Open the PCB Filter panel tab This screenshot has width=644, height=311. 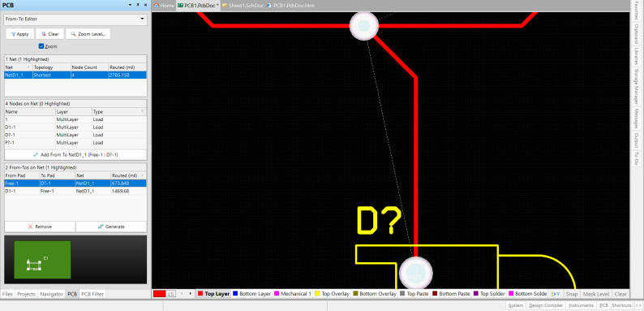(x=92, y=294)
